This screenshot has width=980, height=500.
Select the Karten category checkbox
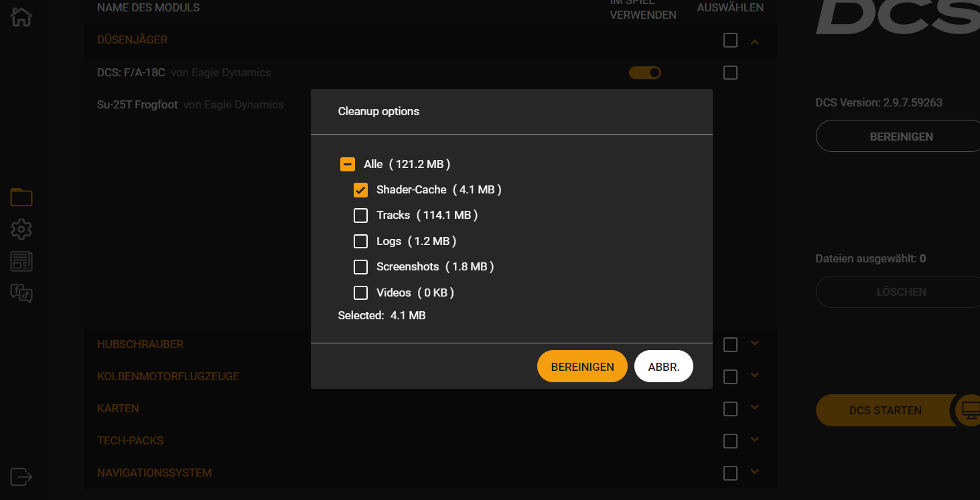[730, 408]
